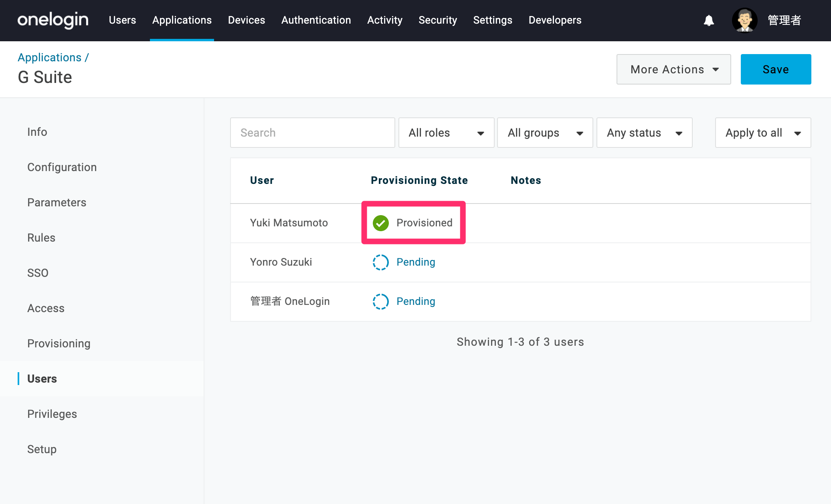
Task: Click Yonro Suzuki's pending status icon
Action: point(380,262)
